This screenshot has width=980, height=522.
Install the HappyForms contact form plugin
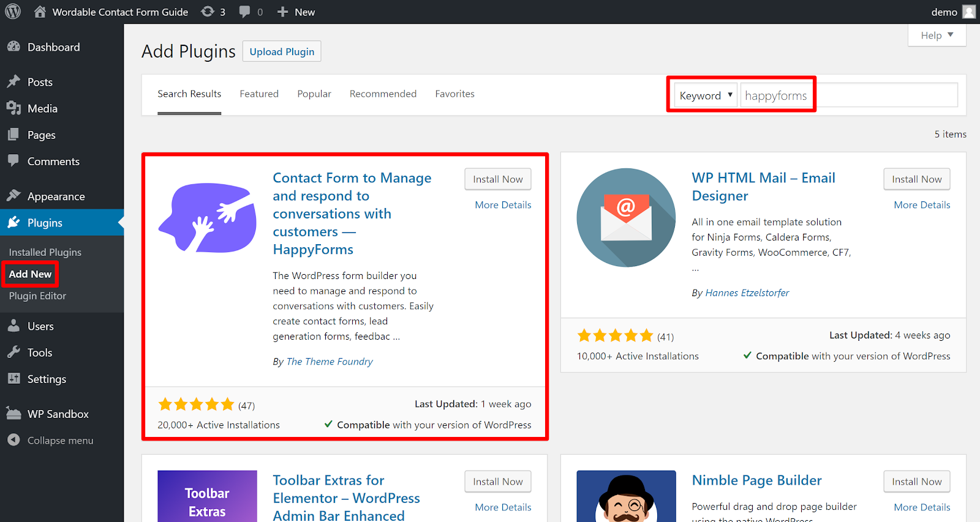pos(498,179)
